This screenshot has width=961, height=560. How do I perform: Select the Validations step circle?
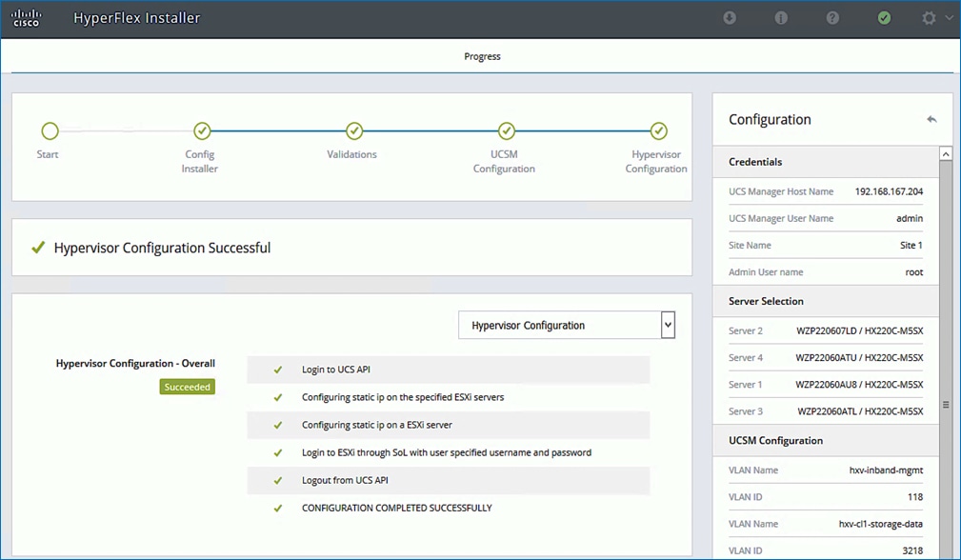353,131
